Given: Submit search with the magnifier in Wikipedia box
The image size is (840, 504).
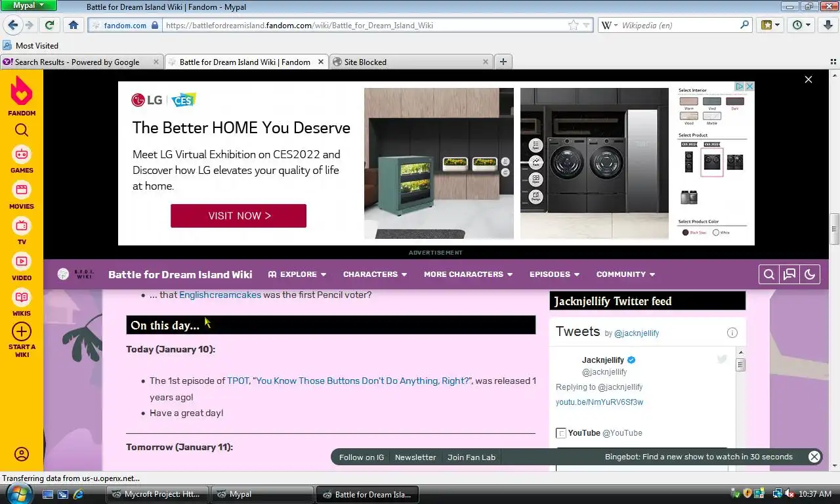Looking at the screenshot, I should 744,25.
